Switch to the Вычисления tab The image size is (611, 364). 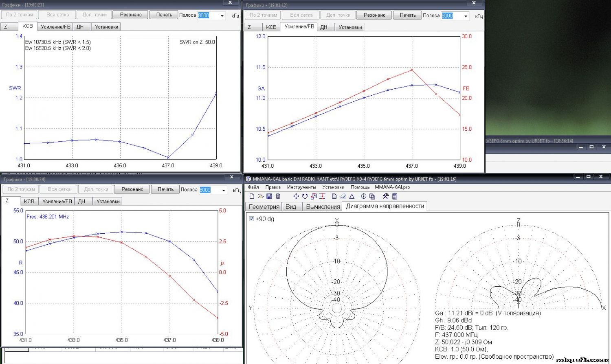pos(323,206)
